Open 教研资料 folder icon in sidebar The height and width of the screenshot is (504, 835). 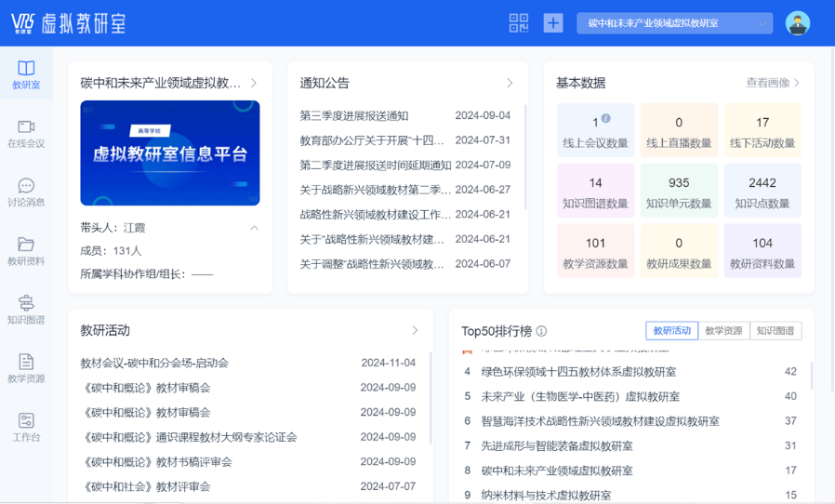coord(26,245)
